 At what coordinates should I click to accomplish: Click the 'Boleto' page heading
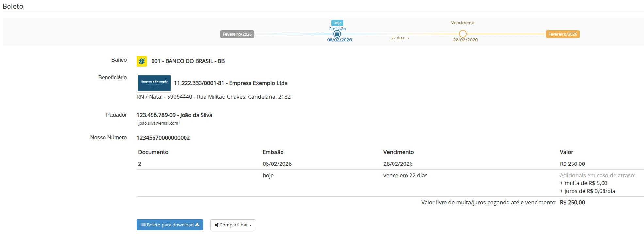pyautogui.click(x=13, y=6)
